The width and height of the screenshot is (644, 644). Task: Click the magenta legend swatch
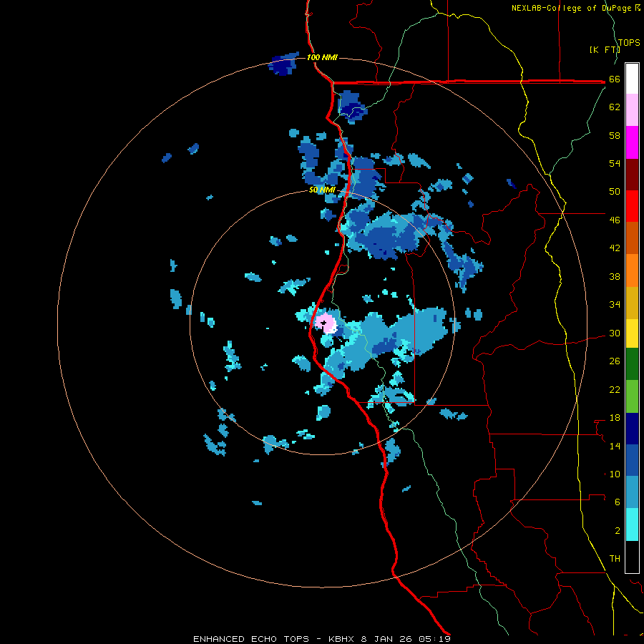point(632,142)
